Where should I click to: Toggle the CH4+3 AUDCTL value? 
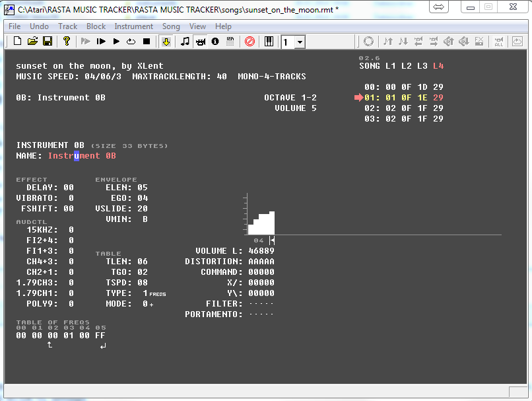coord(71,262)
